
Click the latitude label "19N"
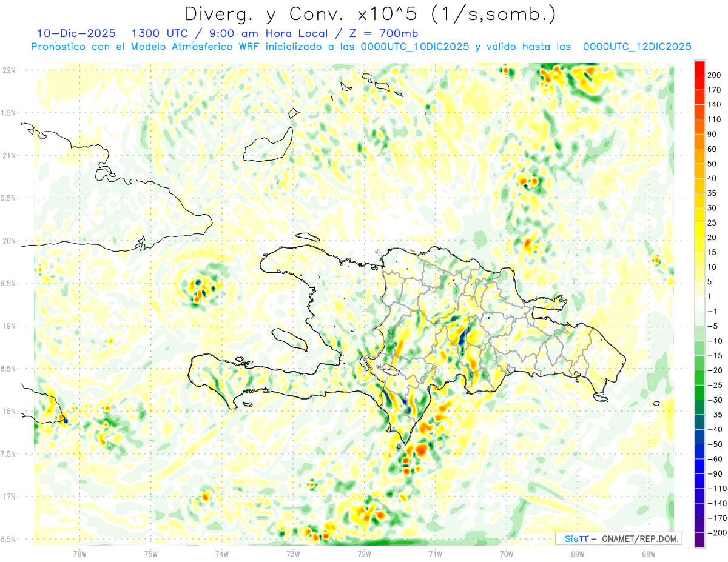(9, 326)
